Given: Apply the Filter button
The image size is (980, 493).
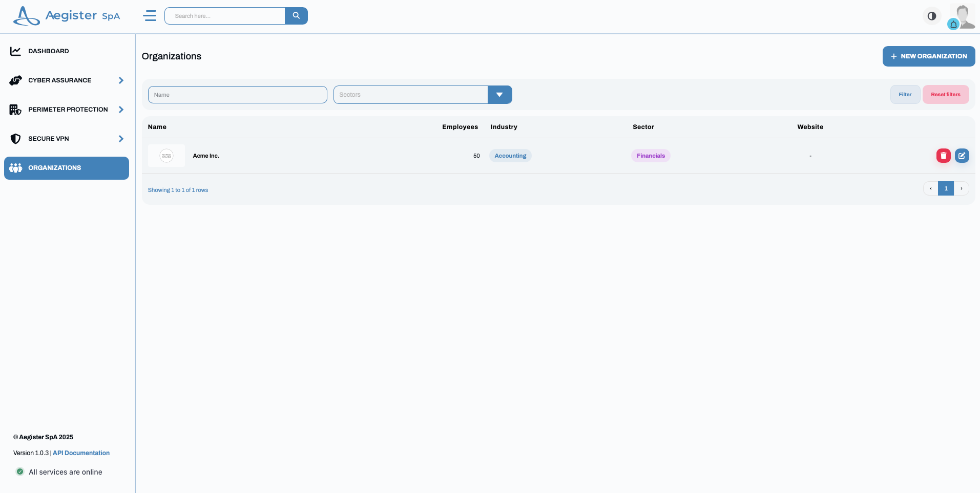Looking at the screenshot, I should 905,95.
